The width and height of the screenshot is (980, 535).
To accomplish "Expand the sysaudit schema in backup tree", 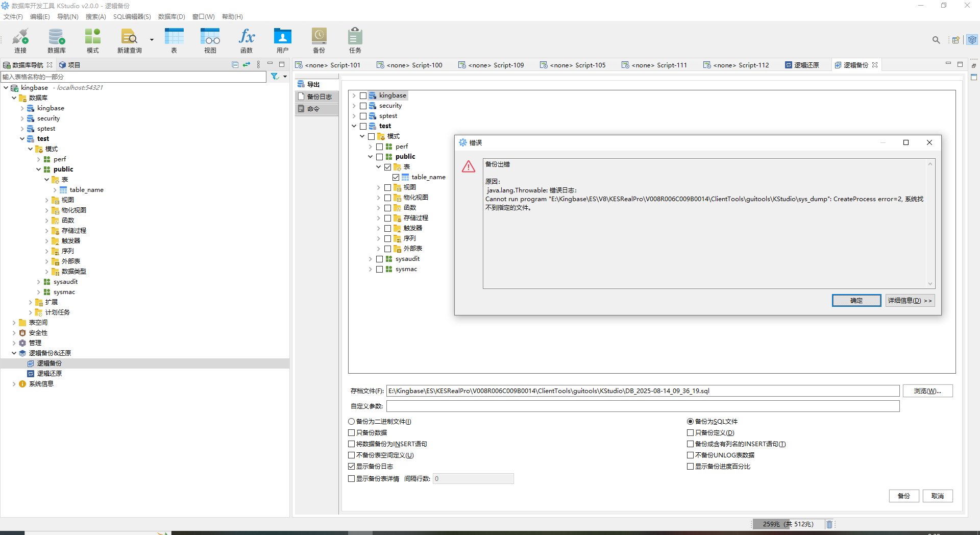I will 371,259.
